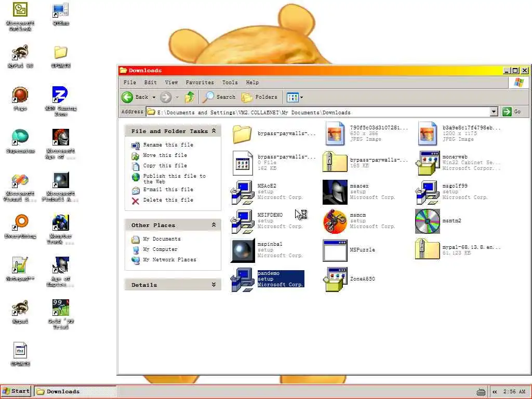Viewport: 532px width, 399px height.
Task: Select the msaoex knight helmet icon
Action: 335,192
